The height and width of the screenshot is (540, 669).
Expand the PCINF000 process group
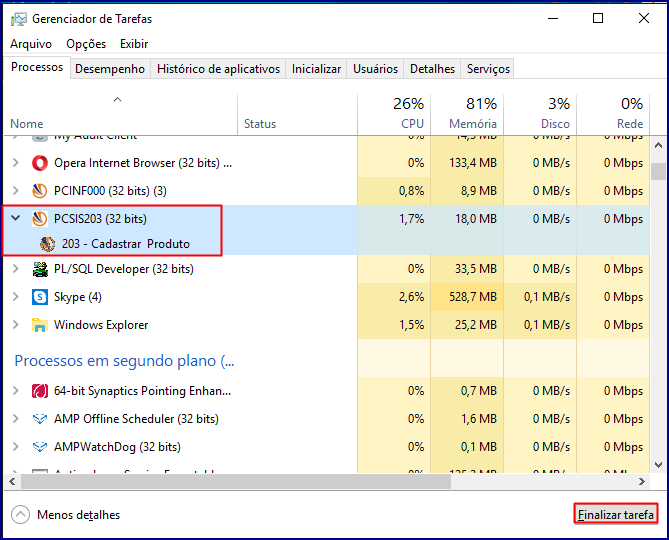click(16, 190)
